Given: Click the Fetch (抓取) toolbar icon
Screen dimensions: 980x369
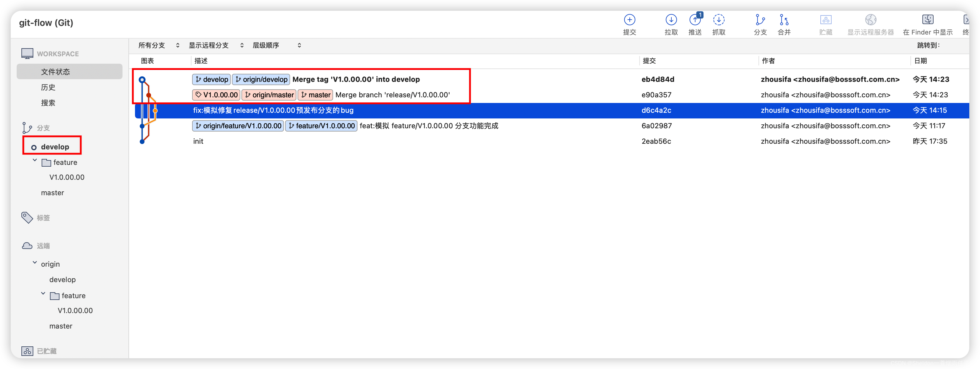Looking at the screenshot, I should pos(718,20).
